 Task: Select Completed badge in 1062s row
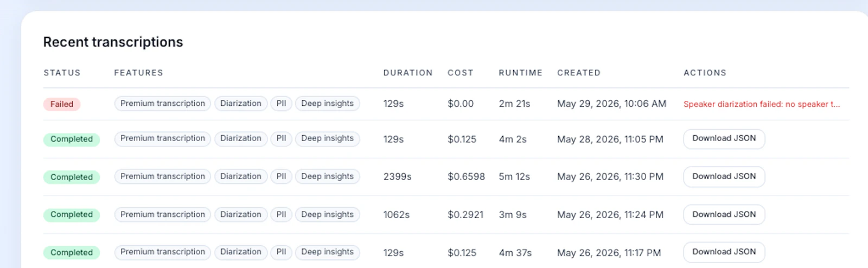(72, 215)
